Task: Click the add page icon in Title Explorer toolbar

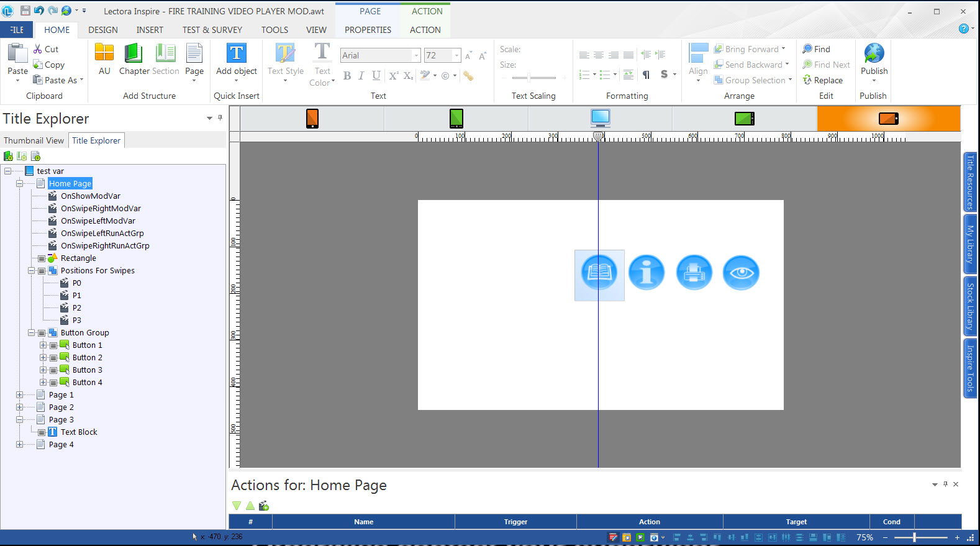Action: point(35,156)
